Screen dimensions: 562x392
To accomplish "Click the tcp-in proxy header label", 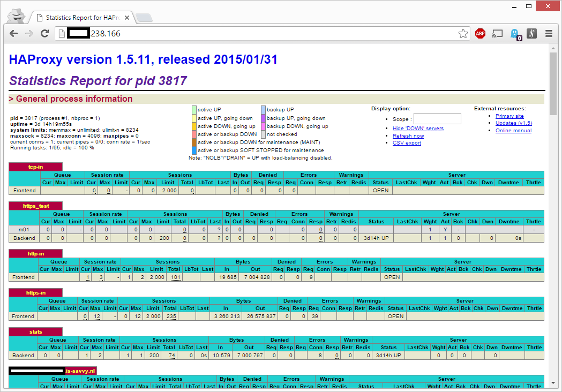I will [x=35, y=167].
